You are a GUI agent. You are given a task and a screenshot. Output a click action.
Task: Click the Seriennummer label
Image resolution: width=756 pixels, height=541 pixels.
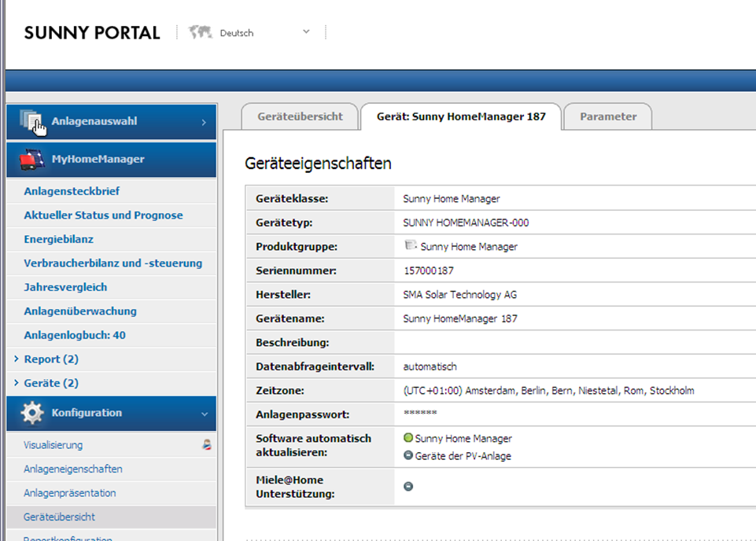click(x=296, y=270)
